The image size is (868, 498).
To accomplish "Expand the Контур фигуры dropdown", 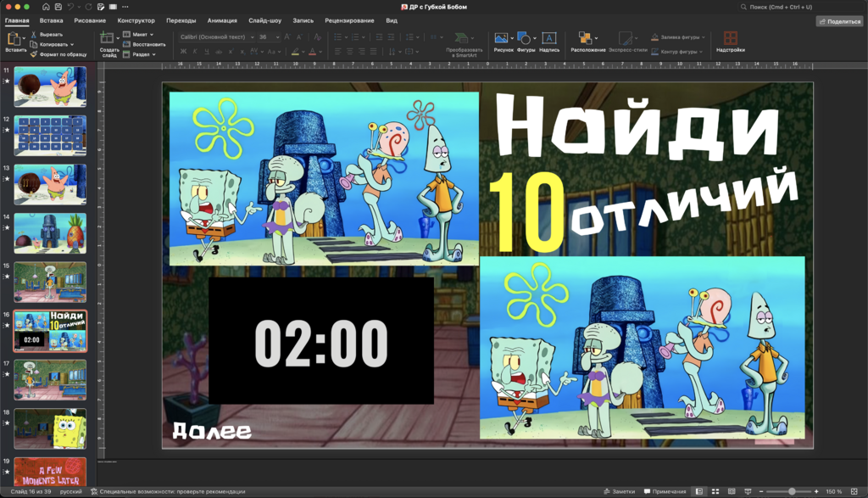I will click(701, 52).
